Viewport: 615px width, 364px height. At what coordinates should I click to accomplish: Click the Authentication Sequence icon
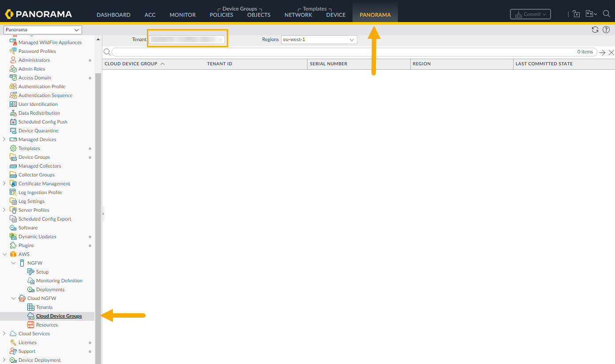[13, 95]
